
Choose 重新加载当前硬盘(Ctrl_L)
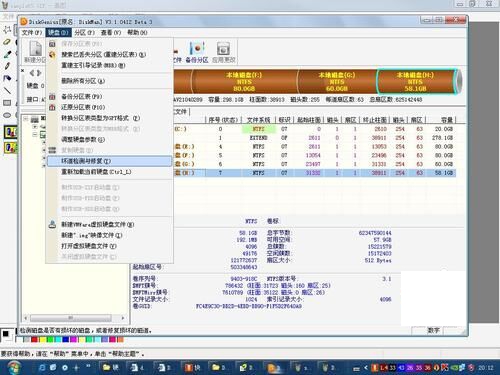[x=109, y=172]
